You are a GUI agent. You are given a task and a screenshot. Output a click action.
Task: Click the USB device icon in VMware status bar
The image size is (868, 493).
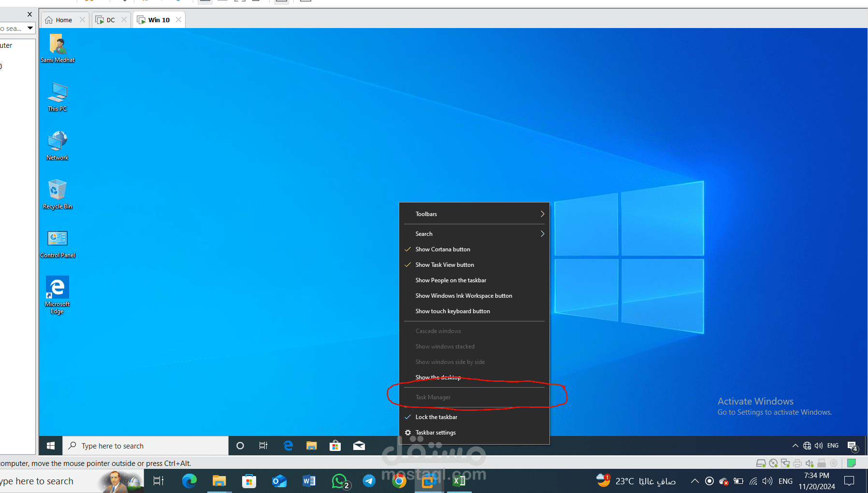click(822, 463)
